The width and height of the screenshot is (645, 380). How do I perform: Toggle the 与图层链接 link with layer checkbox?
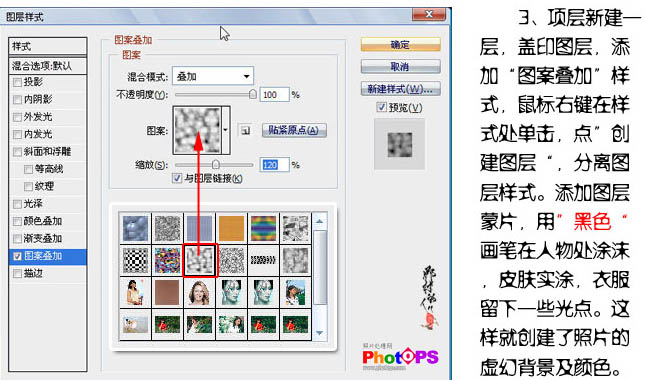tap(177, 178)
